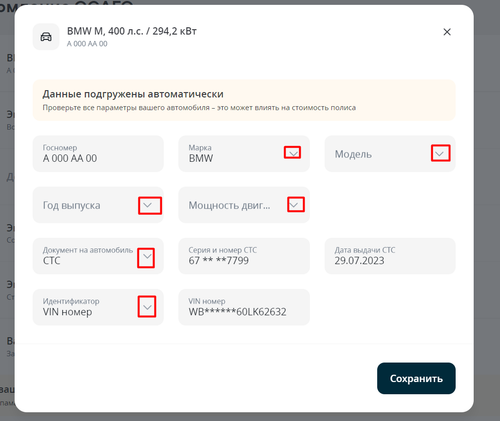Click the Госномер input field

tap(98, 154)
